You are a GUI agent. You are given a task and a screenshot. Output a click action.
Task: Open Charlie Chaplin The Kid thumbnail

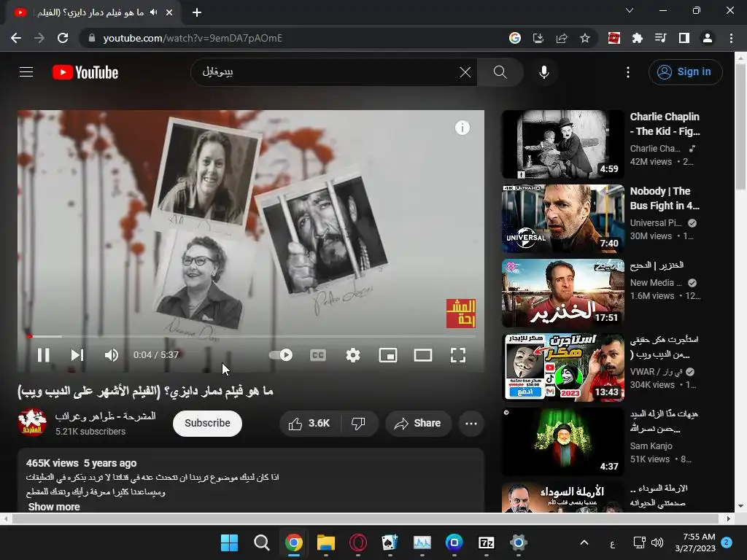pos(562,144)
